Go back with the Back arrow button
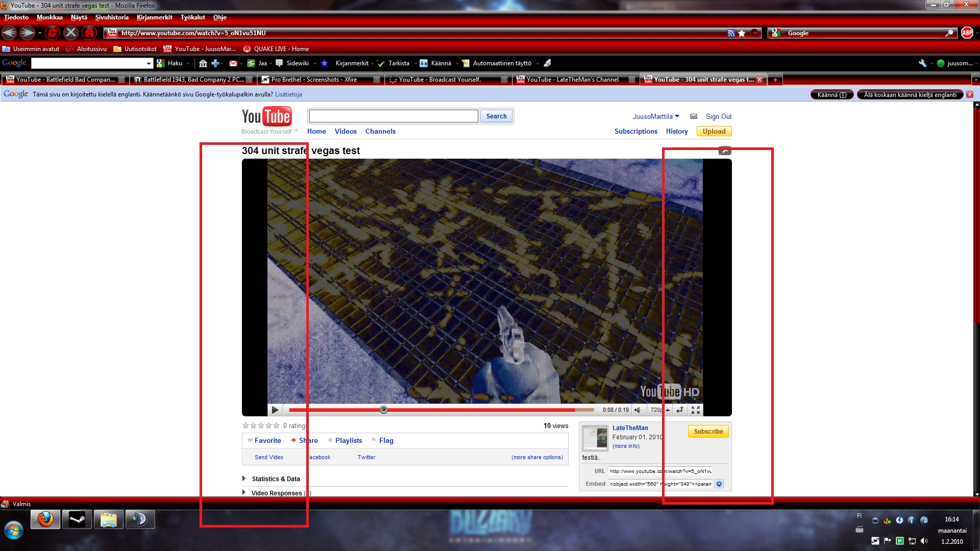The height and width of the screenshot is (551, 980). click(x=9, y=33)
